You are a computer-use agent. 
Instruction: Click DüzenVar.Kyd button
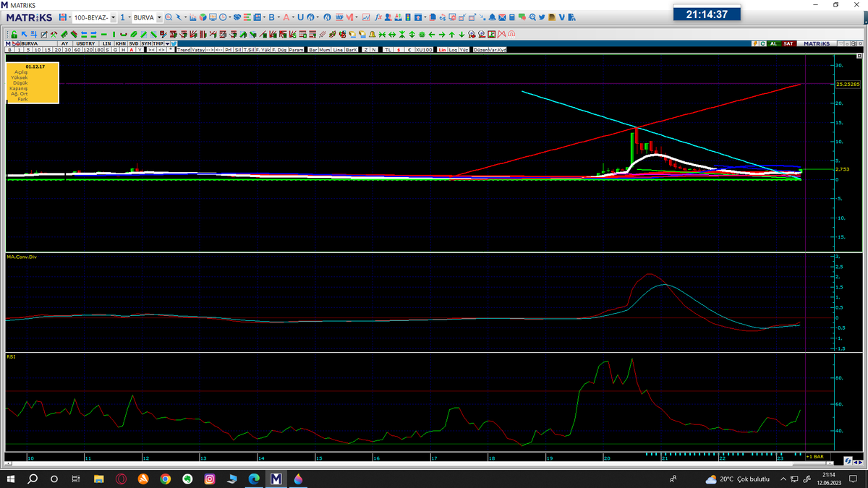(x=490, y=50)
